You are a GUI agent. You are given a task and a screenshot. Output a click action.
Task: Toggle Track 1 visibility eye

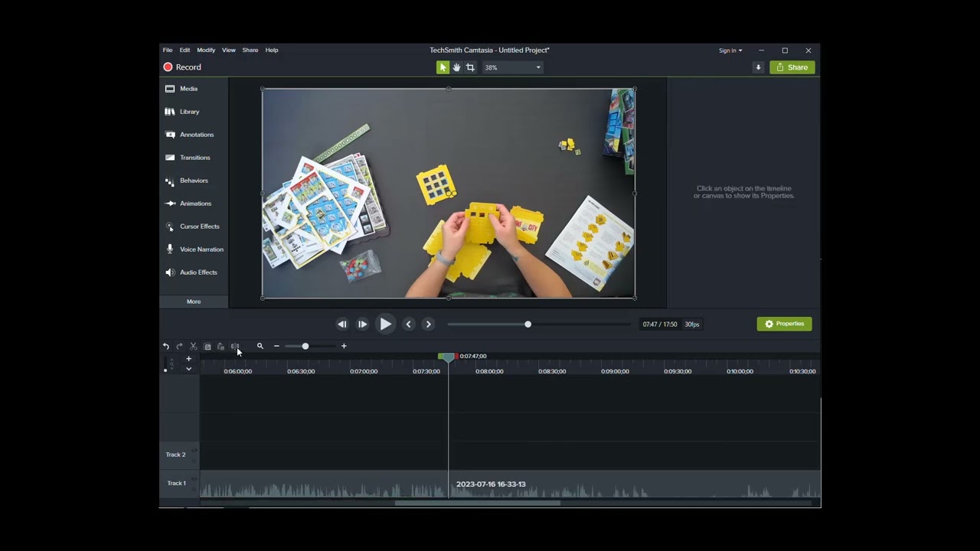click(x=194, y=480)
